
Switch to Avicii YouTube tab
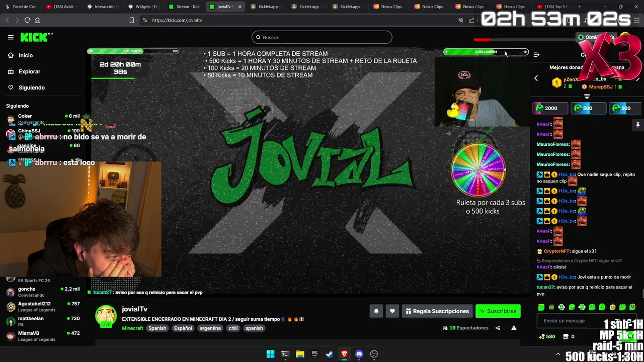point(63,7)
